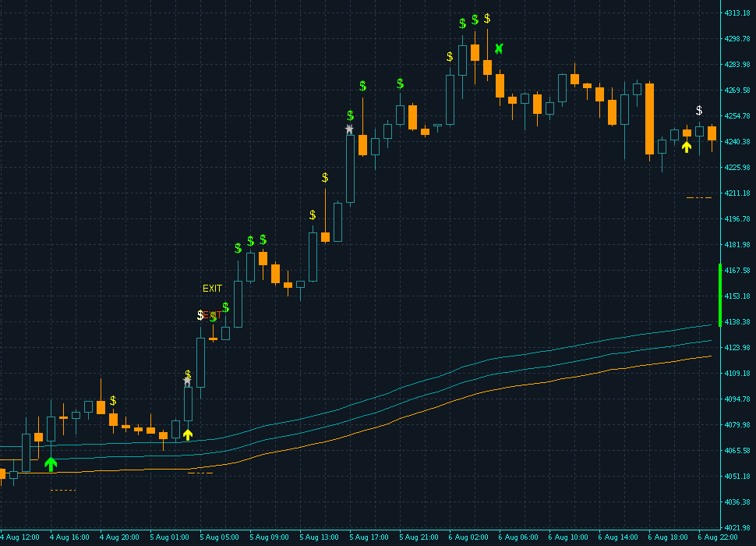756x546 pixels.
Task: Click yellow $ sign above the 4 Aug 20:00 candle
Action: click(x=113, y=400)
